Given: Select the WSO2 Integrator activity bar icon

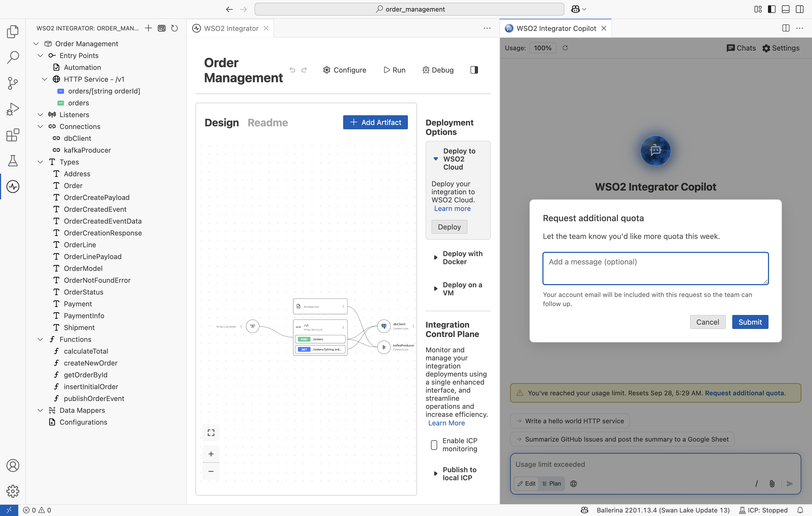Looking at the screenshot, I should (13, 186).
